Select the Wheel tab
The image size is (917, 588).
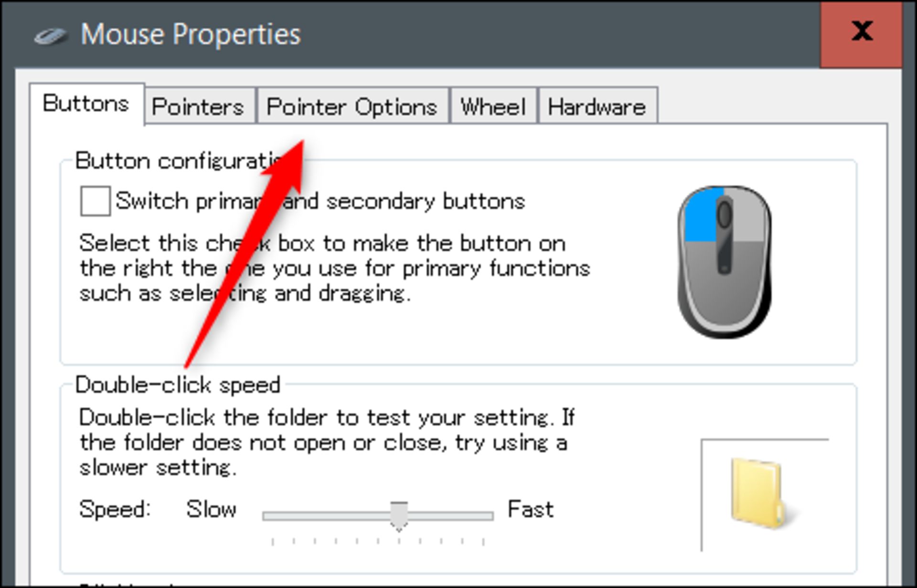pos(493,106)
